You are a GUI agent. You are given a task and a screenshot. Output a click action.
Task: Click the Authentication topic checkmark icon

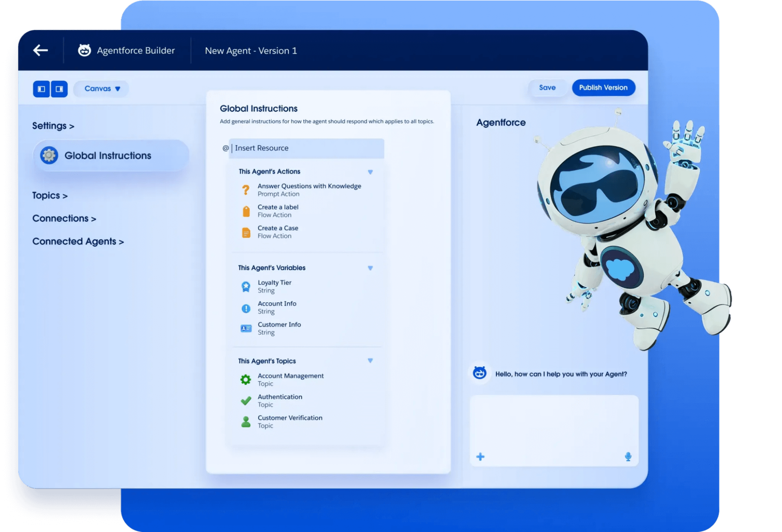(x=246, y=400)
